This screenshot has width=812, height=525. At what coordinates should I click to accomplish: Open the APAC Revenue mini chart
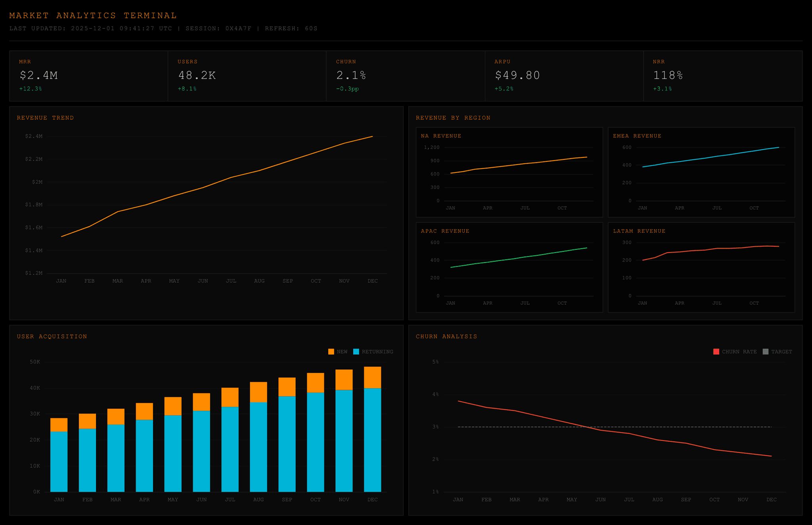509,267
